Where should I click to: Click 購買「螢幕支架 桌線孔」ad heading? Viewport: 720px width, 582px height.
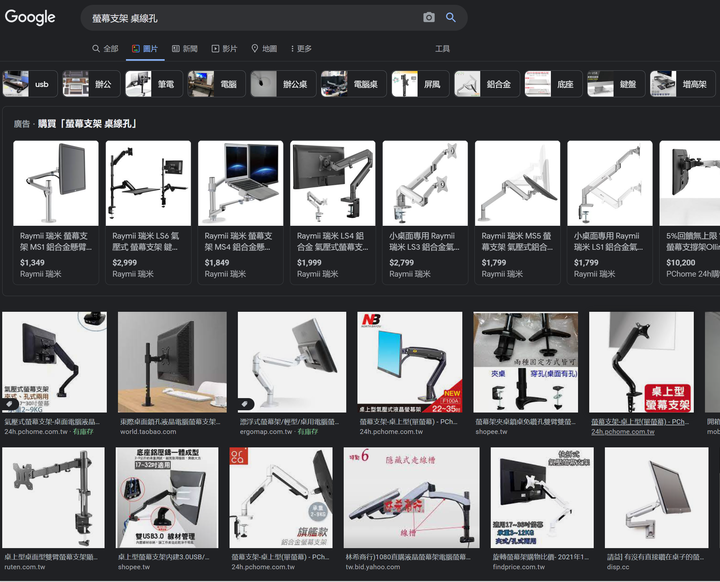87,124
